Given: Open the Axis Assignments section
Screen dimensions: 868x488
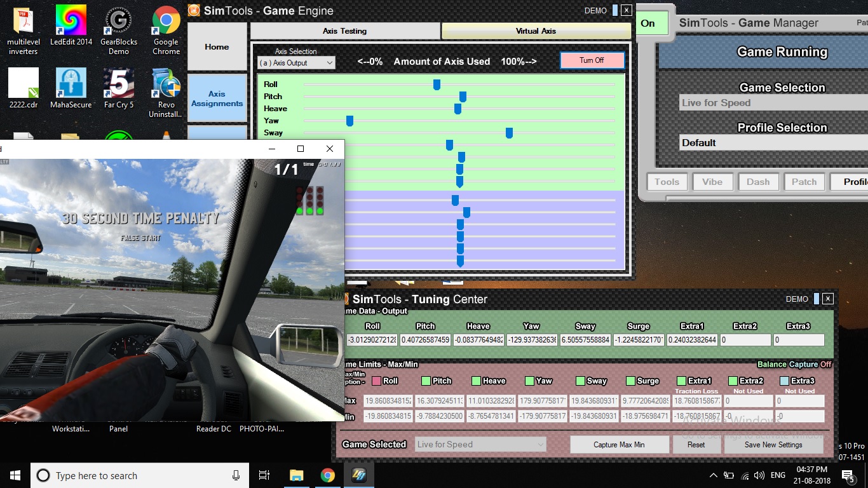Looking at the screenshot, I should pyautogui.click(x=217, y=98).
